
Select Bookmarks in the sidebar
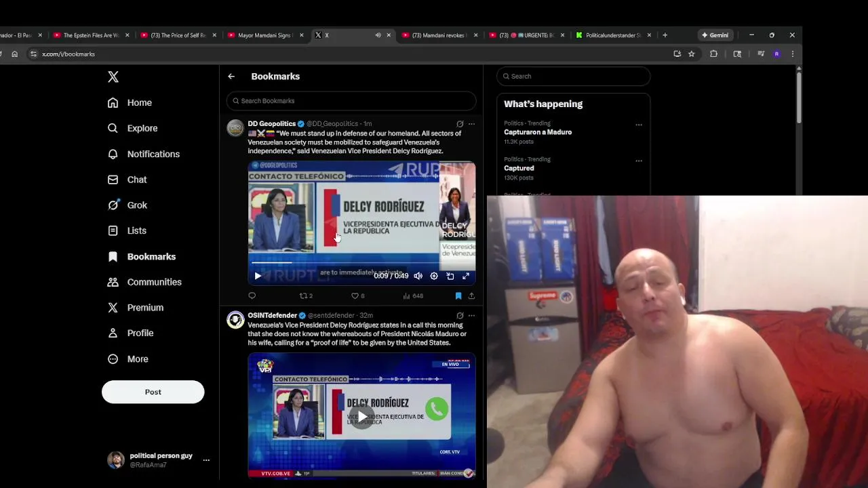tap(141, 256)
